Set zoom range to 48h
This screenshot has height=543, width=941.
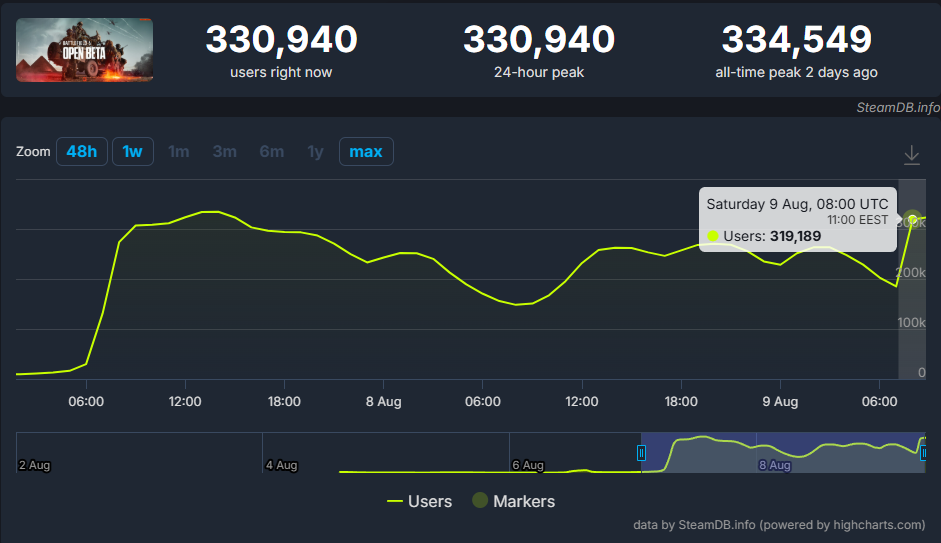point(82,151)
